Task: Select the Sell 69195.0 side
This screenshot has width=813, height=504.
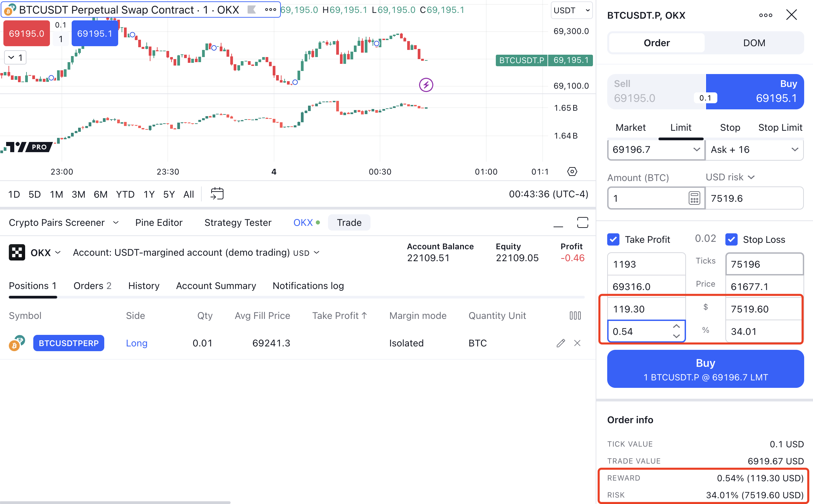Action: point(656,91)
